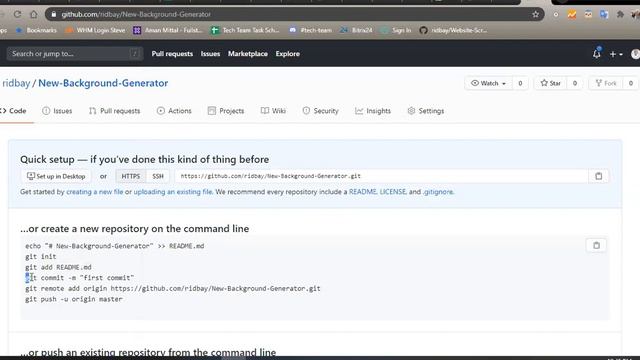
Task: Click the git init command line
Action: point(41,256)
